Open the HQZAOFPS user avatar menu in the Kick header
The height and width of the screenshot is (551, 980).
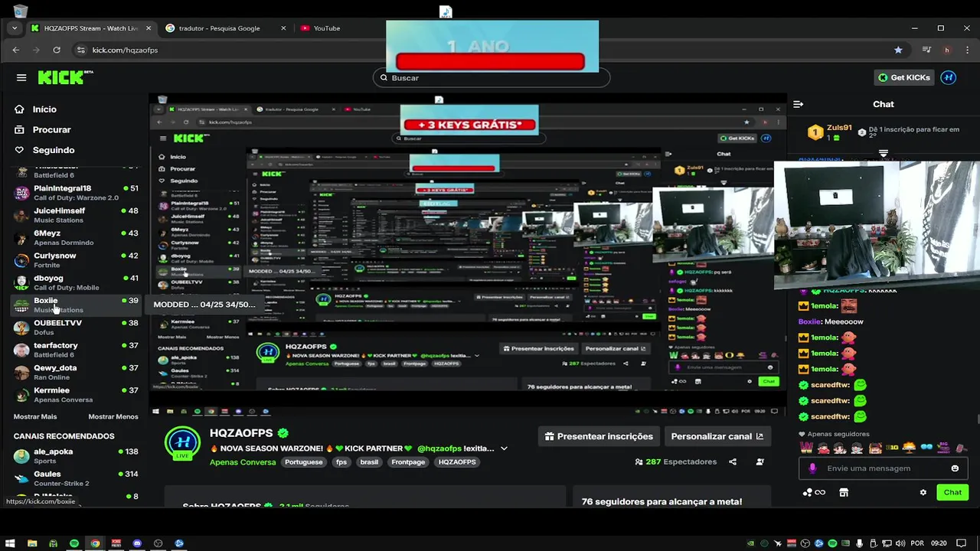949,77
